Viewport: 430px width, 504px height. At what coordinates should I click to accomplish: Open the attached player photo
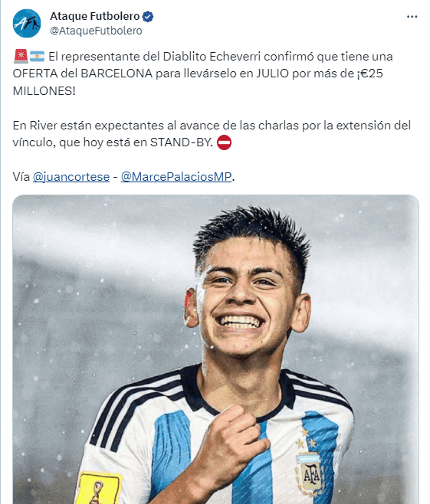(215, 349)
